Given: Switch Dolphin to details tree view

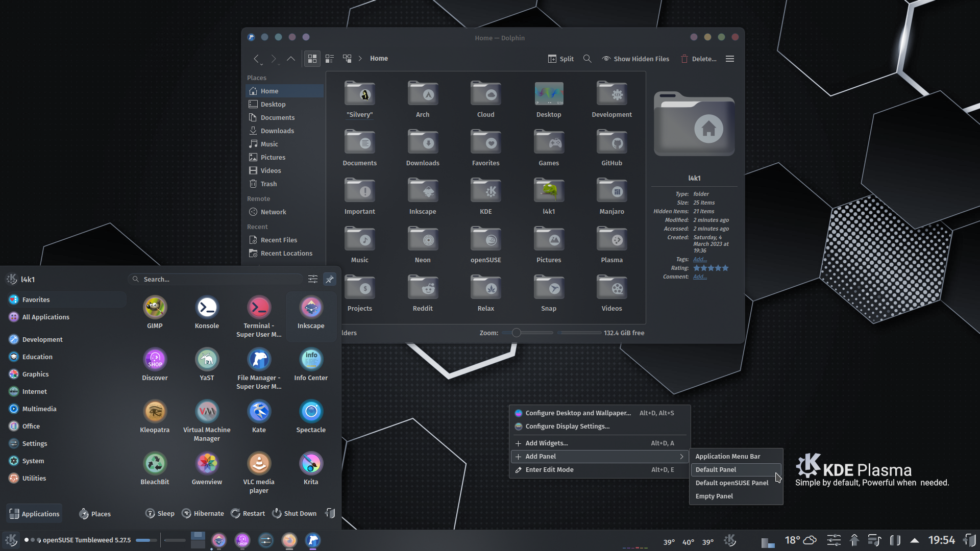Looking at the screenshot, I should (347, 59).
